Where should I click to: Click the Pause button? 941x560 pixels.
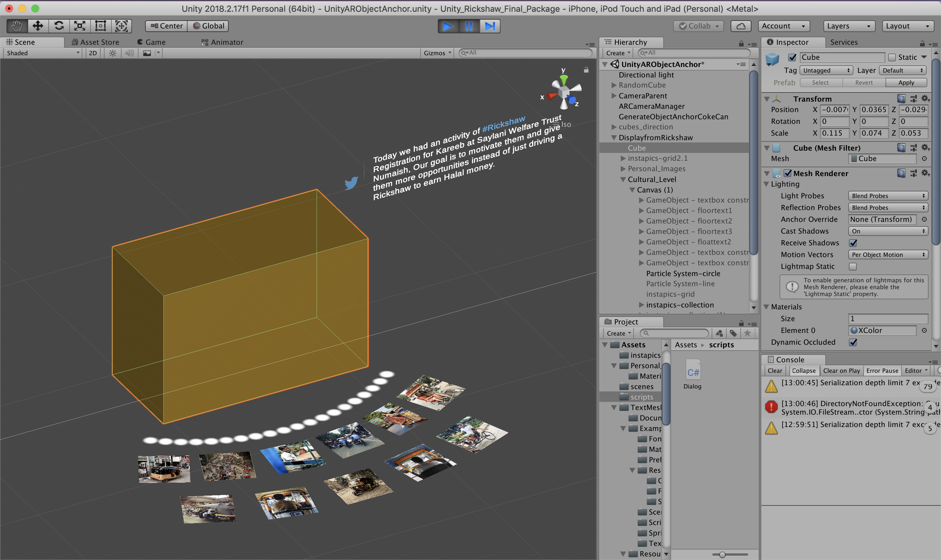[x=469, y=26]
